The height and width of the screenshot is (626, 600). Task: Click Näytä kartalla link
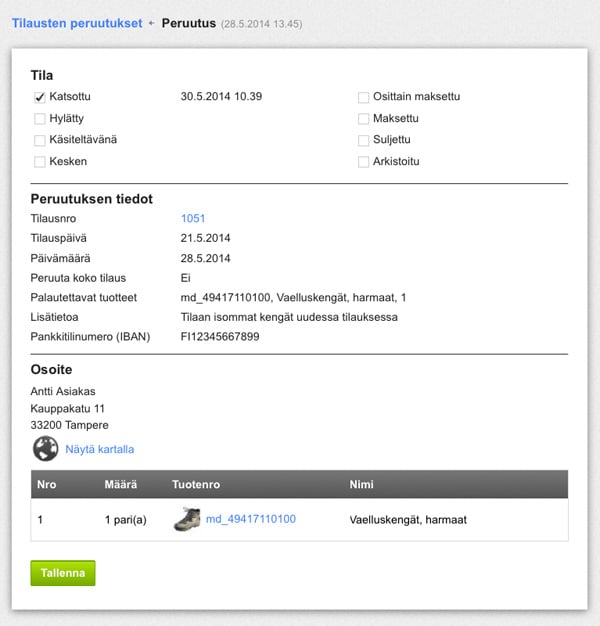point(99,450)
